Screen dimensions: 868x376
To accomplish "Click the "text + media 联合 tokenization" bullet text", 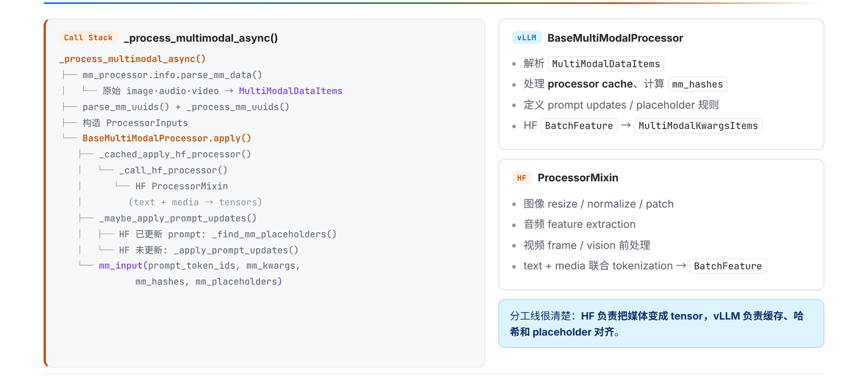I will tap(598, 266).
